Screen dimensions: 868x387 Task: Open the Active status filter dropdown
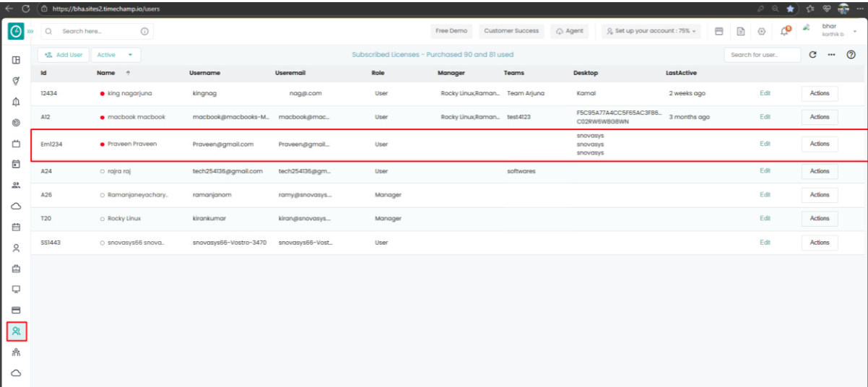[116, 55]
